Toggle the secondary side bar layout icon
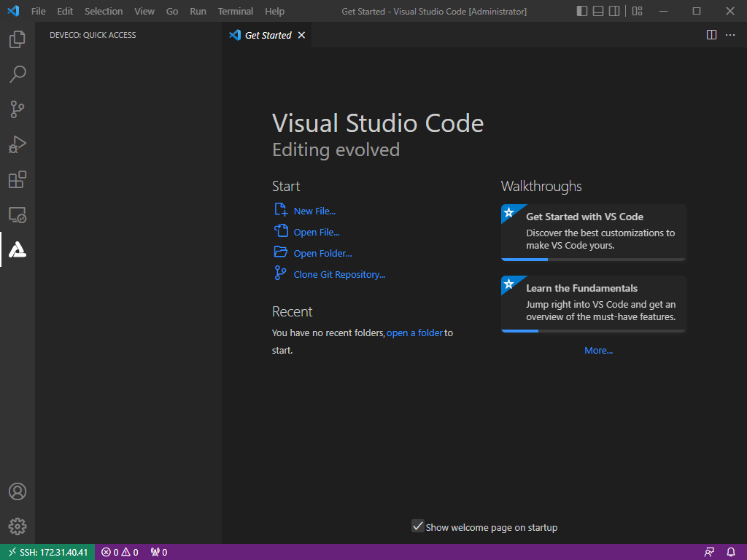Image resolution: width=747 pixels, height=560 pixels. click(x=614, y=11)
